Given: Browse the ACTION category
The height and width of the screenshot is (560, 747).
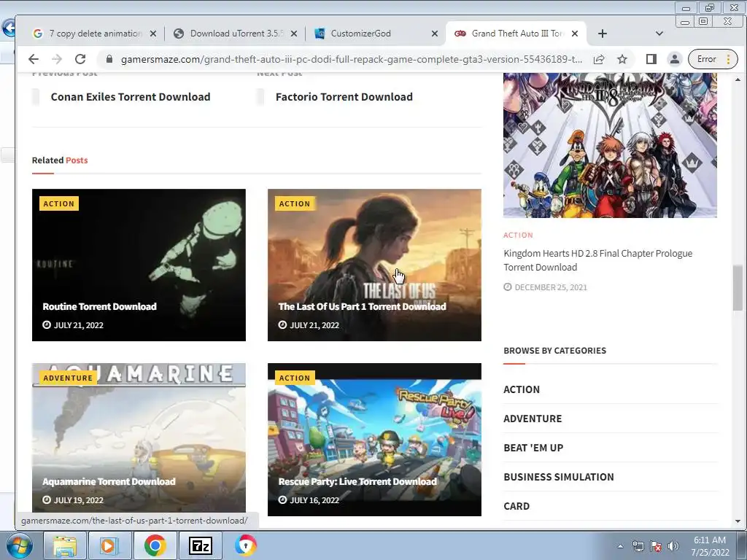Looking at the screenshot, I should (x=522, y=389).
